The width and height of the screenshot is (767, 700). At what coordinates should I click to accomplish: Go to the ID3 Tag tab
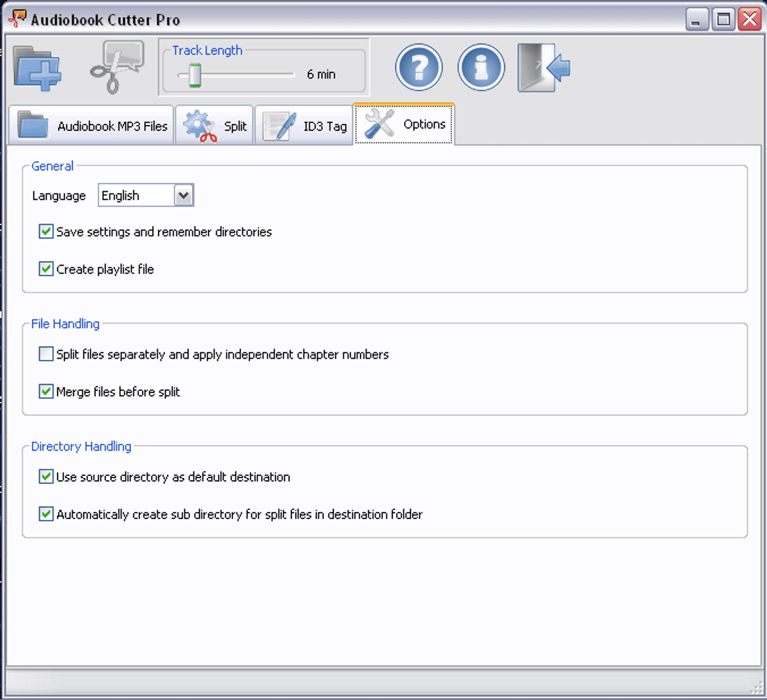[x=304, y=126]
